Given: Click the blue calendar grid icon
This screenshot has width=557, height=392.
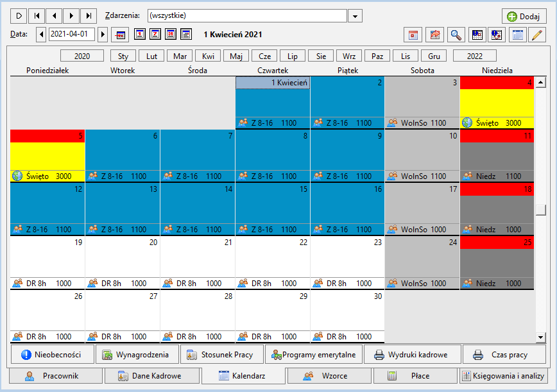Looking at the screenshot, I should 518,35.
